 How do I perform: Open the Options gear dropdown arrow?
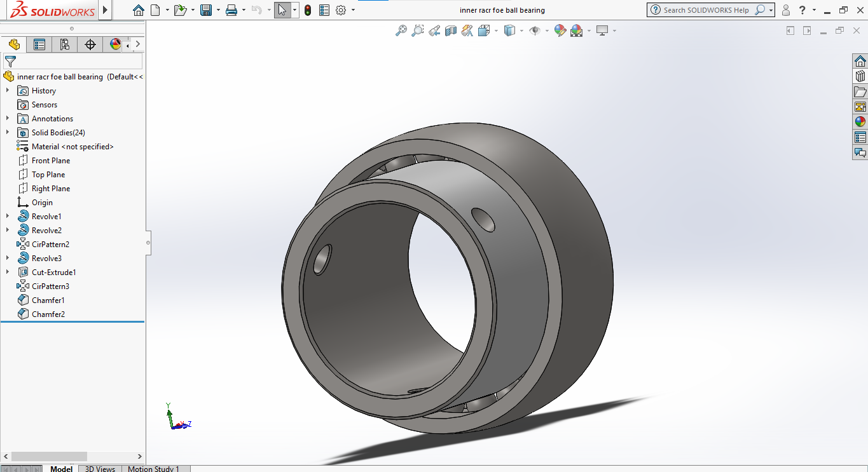click(x=354, y=10)
